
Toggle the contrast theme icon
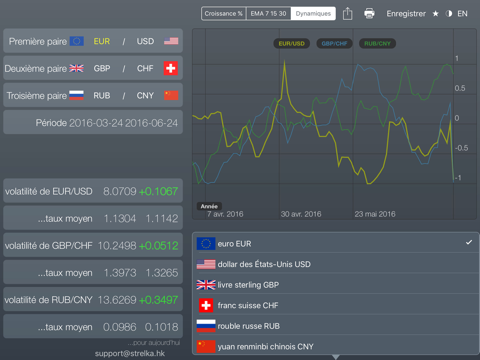[449, 14]
